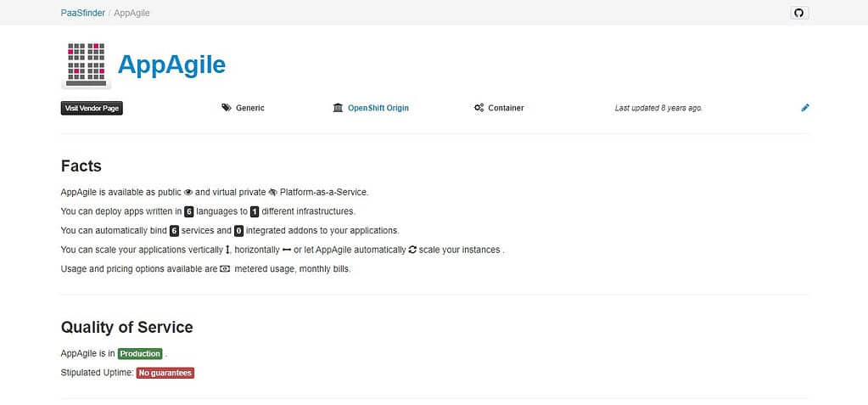The width and height of the screenshot is (868, 405).
Task: Click the 6 languages badge
Action: point(189,211)
